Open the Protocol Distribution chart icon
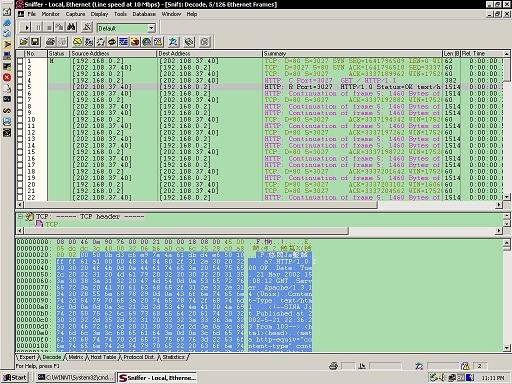The image size is (512, 384). click(x=135, y=42)
